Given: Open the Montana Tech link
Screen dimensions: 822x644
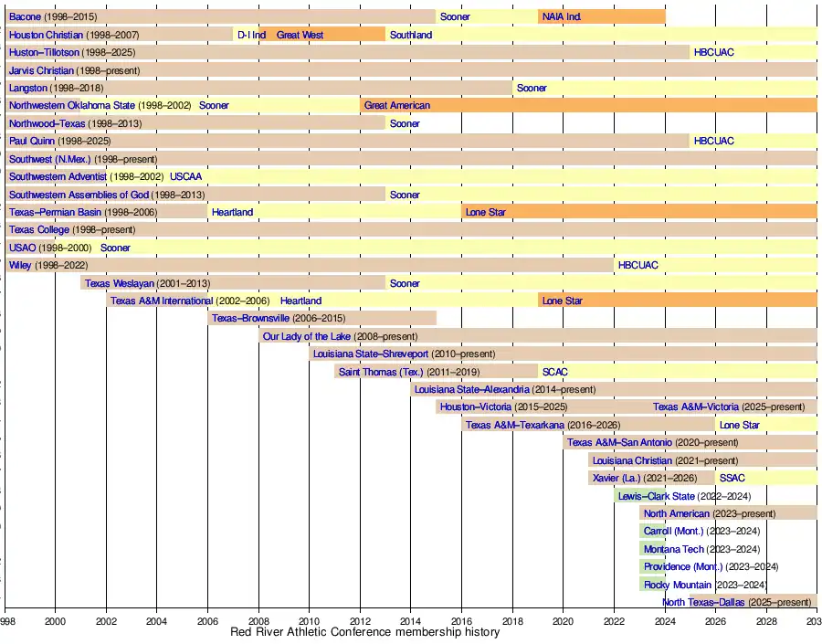Looking at the screenshot, I should click(x=674, y=550).
